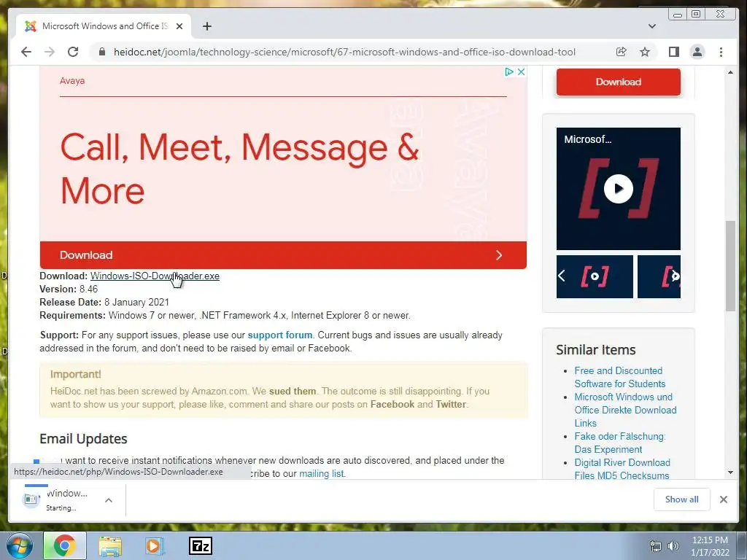The width and height of the screenshot is (747, 560).
Task: Click the volume speaker tray icon
Action: tap(673, 546)
